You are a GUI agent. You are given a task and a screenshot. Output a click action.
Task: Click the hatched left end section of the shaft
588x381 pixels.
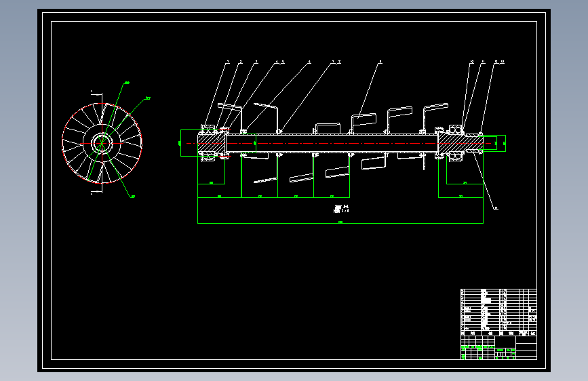tap(212, 143)
